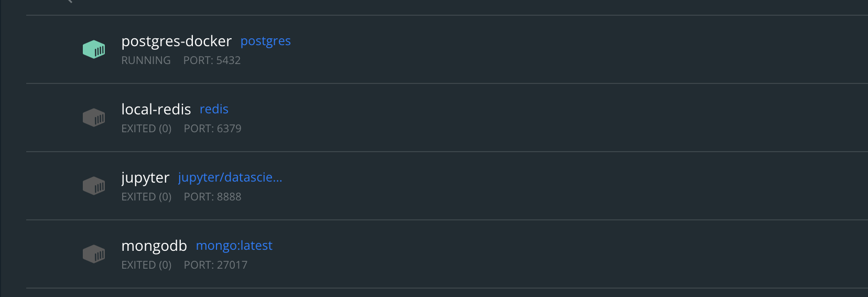Screen dimensions: 868x297
Task: Open the mongo:latest image link
Action: point(234,246)
